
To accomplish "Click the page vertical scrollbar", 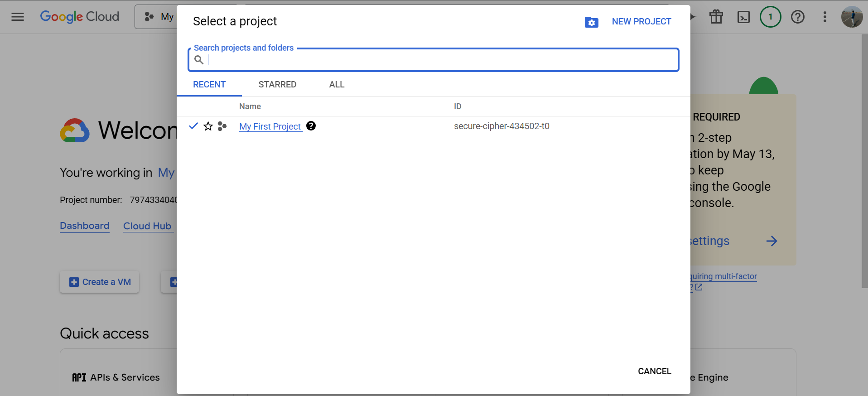I will point(864,161).
